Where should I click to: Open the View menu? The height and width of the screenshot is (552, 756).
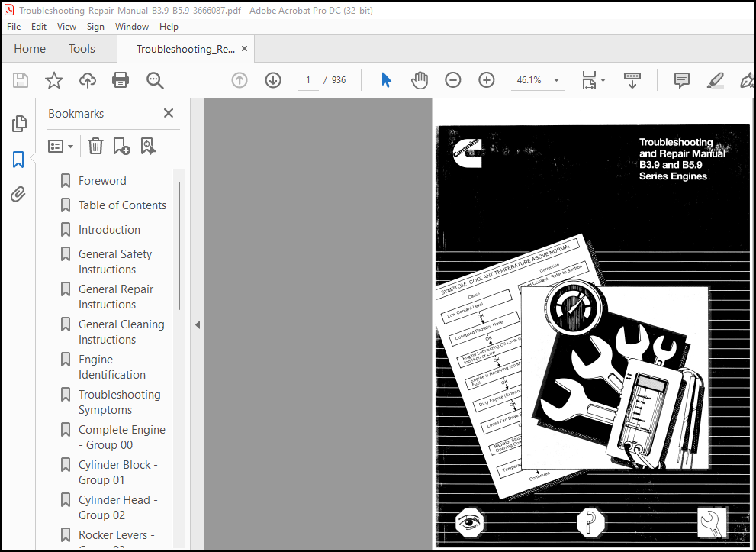click(66, 27)
